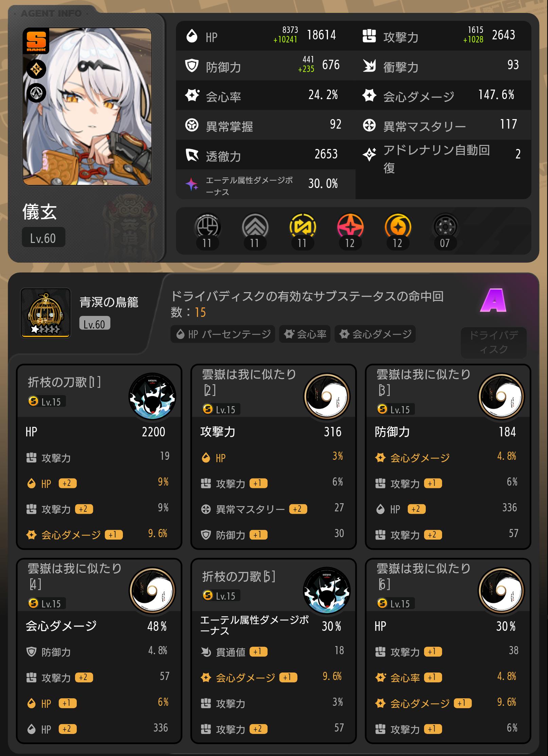Select the dodge skill icon with chevrons
The image size is (548, 756).
pos(255,227)
